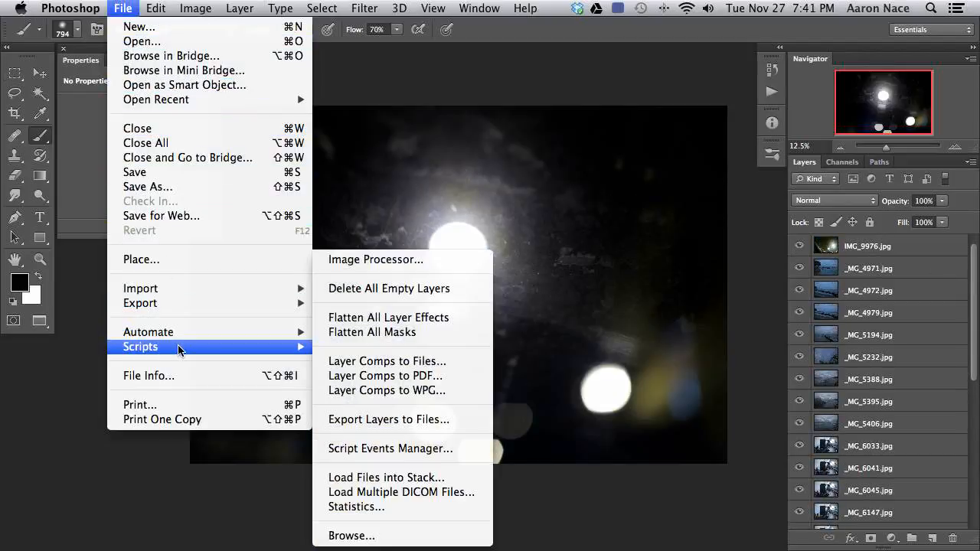This screenshot has height=551, width=980.
Task: Open the Filter menu
Action: click(364, 8)
